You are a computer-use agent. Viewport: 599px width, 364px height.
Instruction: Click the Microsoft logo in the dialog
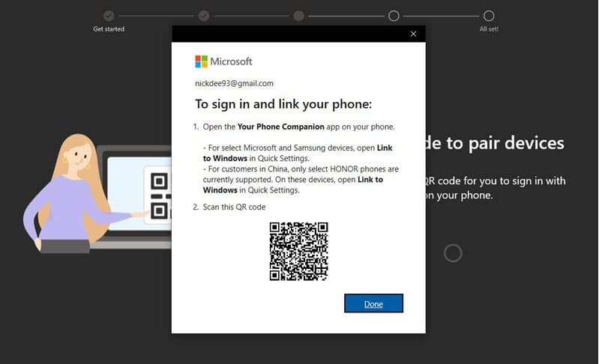point(223,61)
